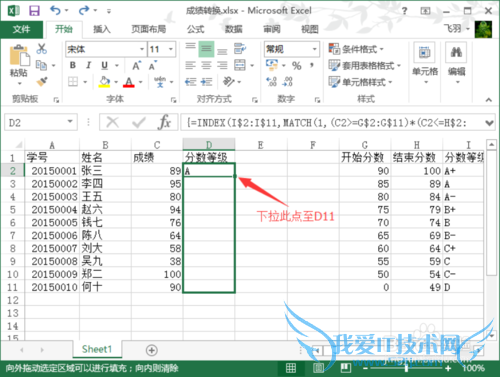Click the Editing (编辑) button

456,64
